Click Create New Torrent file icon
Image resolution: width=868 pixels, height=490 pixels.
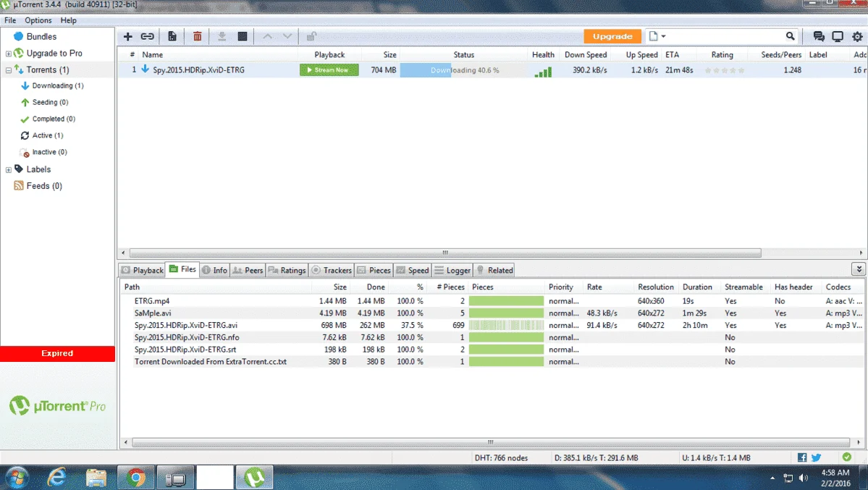tap(172, 36)
